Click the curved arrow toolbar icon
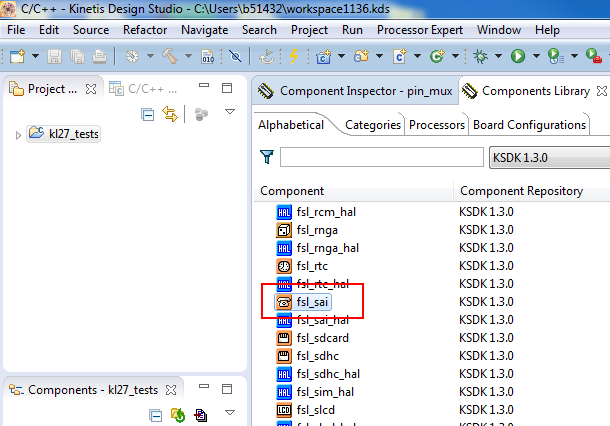610x426 pixels. pos(267,57)
